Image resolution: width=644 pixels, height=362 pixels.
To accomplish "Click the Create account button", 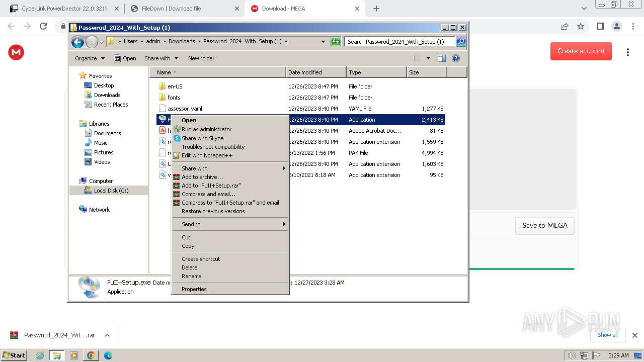I will click(581, 51).
